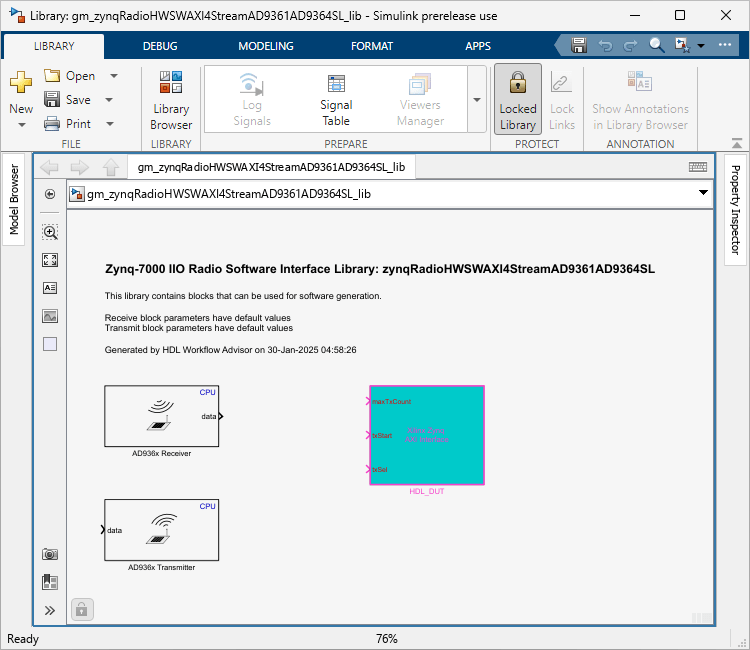The image size is (750, 650).
Task: Switch to the MODELING tab
Action: [x=266, y=46]
